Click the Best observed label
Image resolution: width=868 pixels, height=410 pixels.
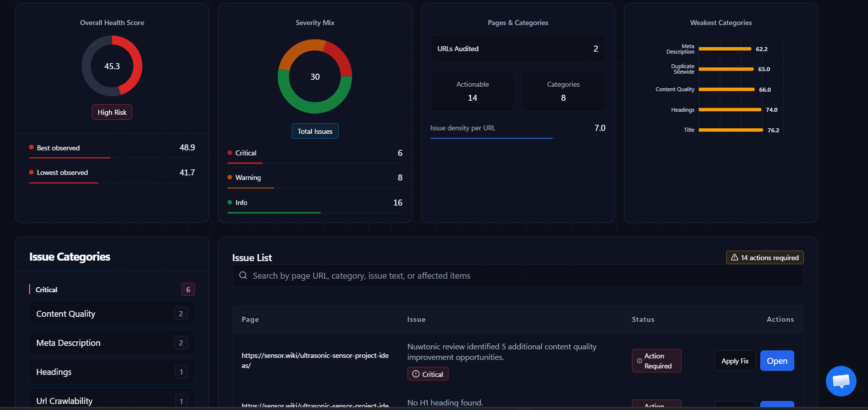tap(58, 148)
